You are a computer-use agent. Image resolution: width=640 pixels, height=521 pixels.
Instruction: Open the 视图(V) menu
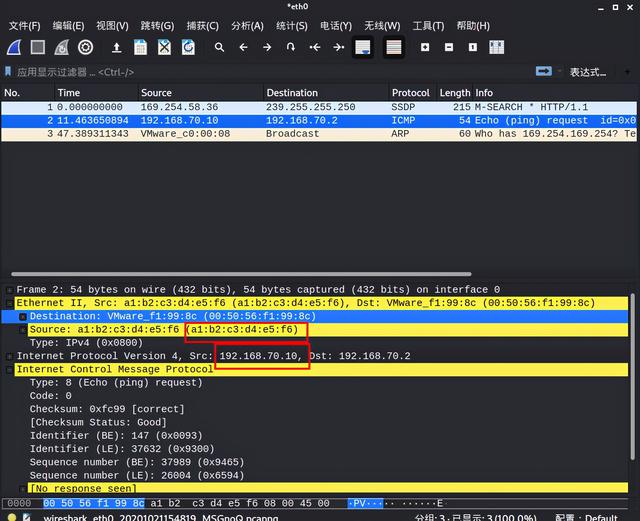click(112, 26)
